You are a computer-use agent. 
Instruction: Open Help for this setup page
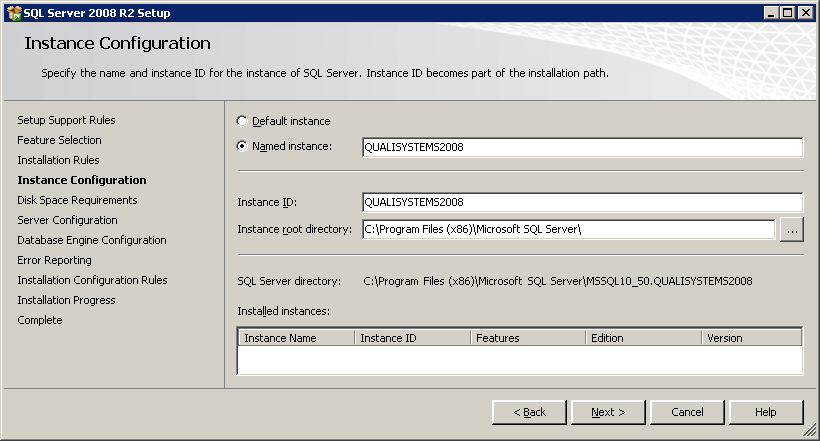(x=766, y=412)
